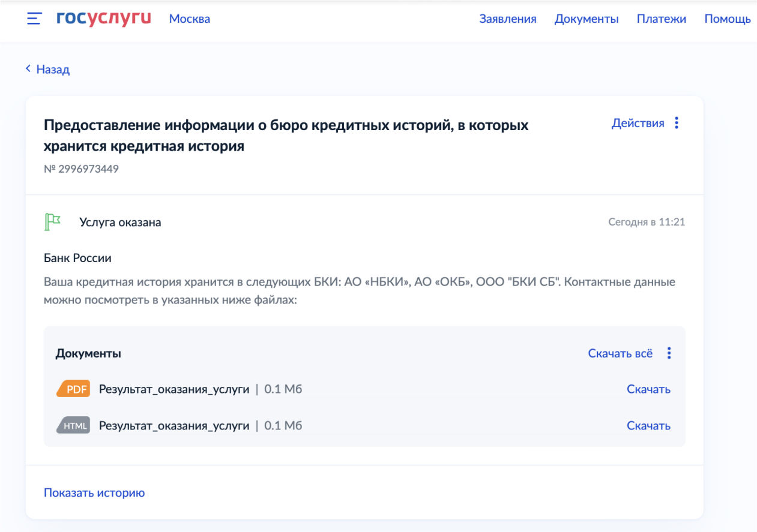The width and height of the screenshot is (757, 532).
Task: Open the Помощь page
Action: (727, 19)
